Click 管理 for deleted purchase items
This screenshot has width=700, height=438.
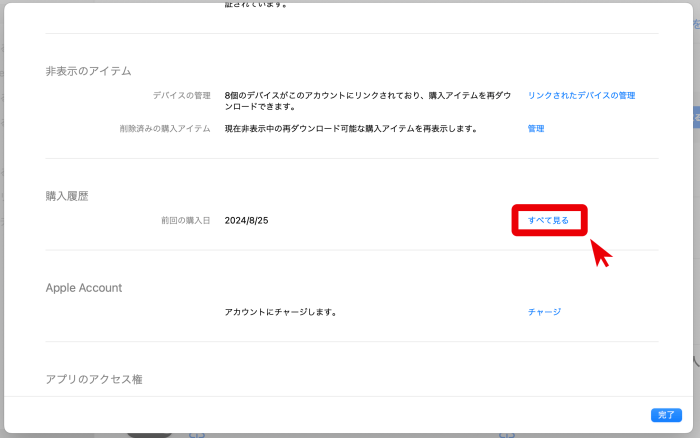coord(536,129)
